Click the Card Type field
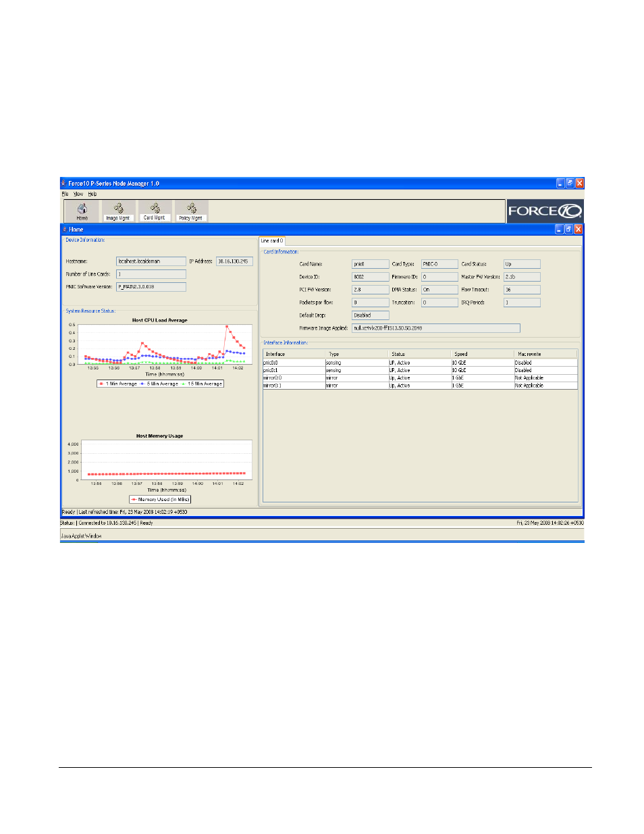The image size is (644, 834). 439,264
